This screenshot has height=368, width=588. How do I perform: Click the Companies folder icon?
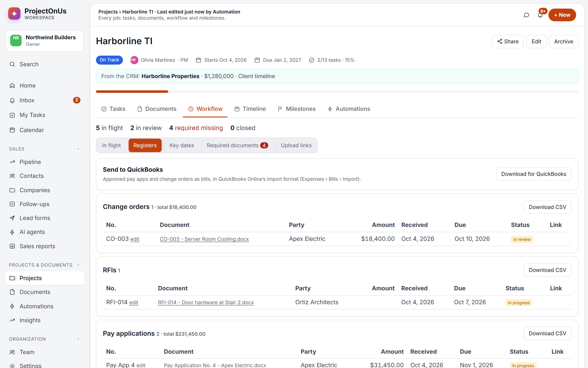point(12,190)
